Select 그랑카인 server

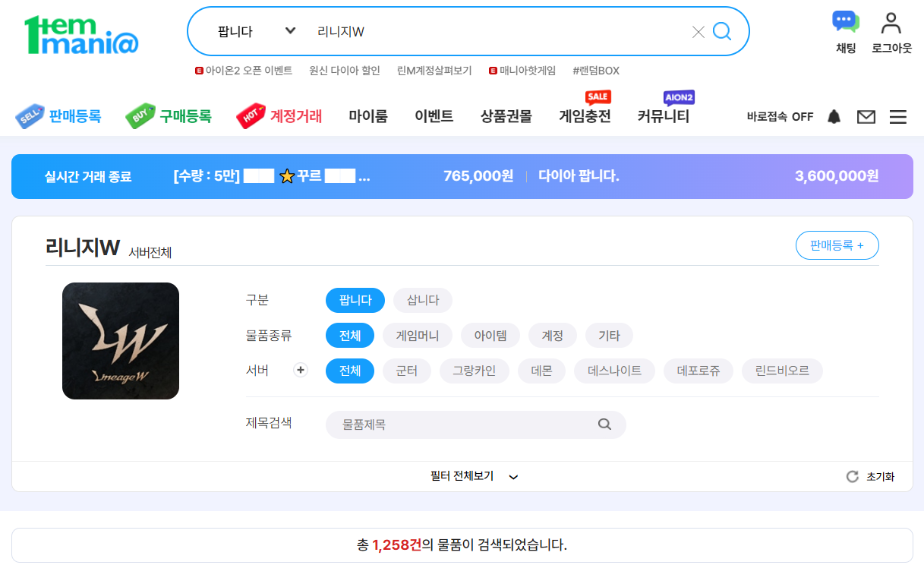(475, 371)
